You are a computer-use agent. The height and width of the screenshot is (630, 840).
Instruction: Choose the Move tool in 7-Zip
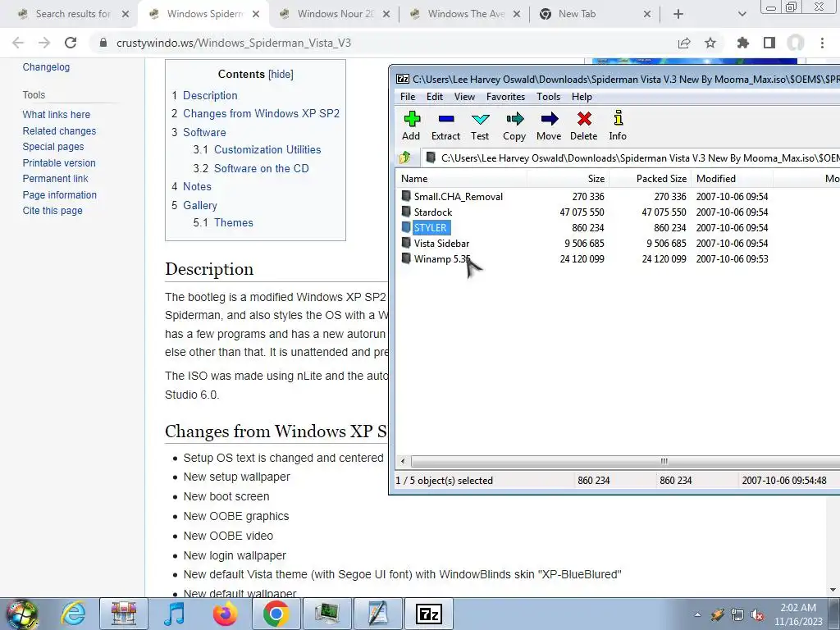pos(549,126)
